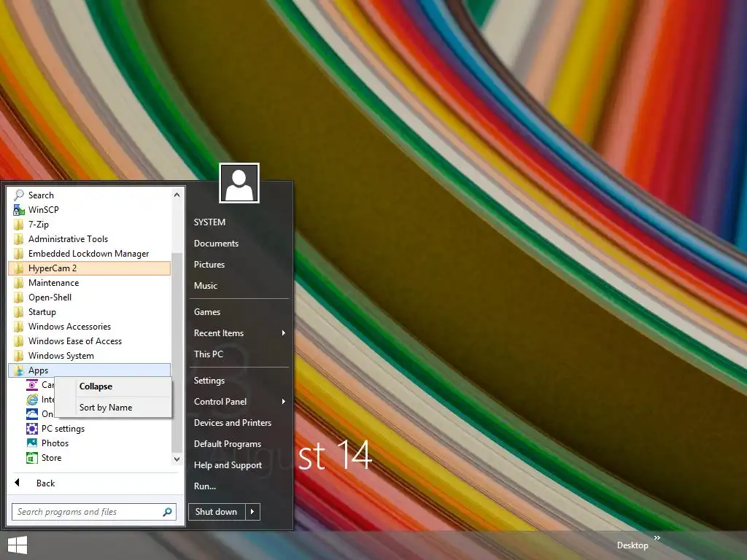Open Music from the start menu
The height and width of the screenshot is (560, 747).
205,286
